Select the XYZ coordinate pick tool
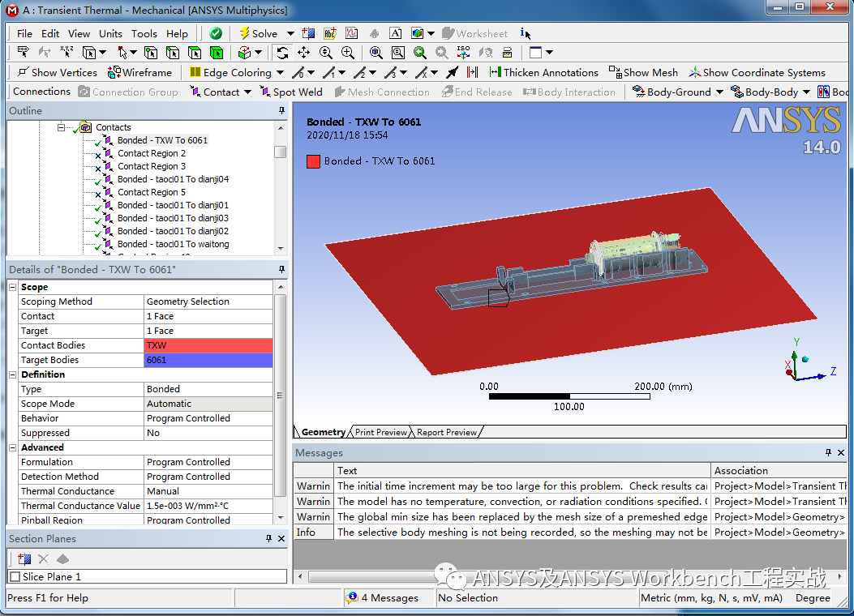The width and height of the screenshot is (854, 616). pos(67,52)
